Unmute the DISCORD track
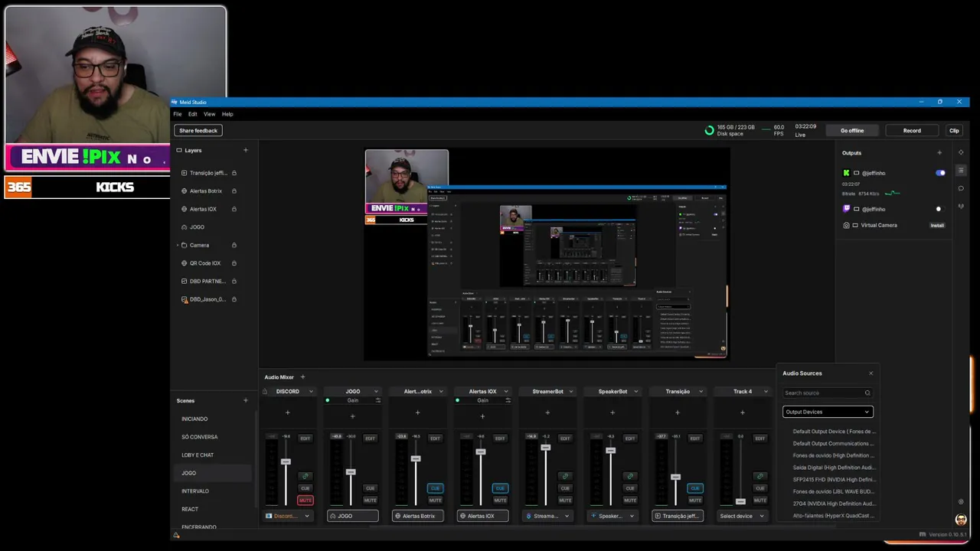 coord(305,500)
